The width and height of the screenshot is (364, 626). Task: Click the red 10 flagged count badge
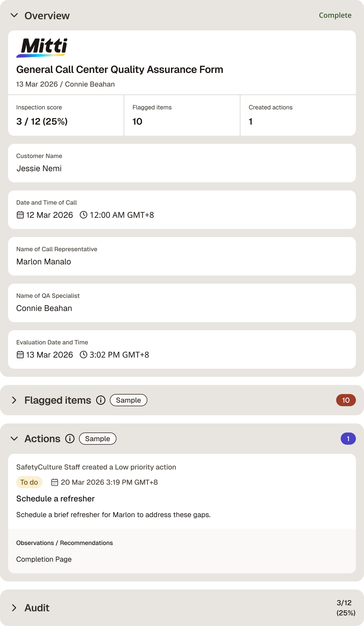[346, 400]
